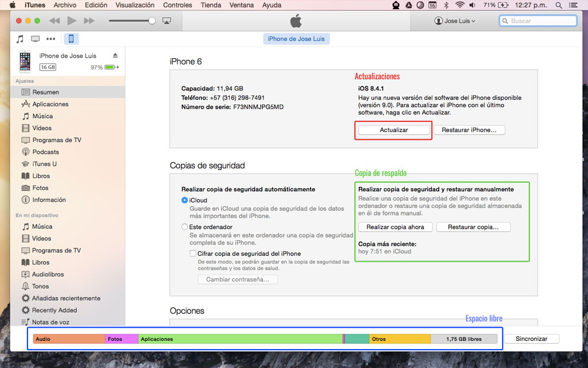This screenshot has width=588, height=368.
Task: Enable Cifrar copia de seguridad del iPhone
Action: tap(193, 254)
